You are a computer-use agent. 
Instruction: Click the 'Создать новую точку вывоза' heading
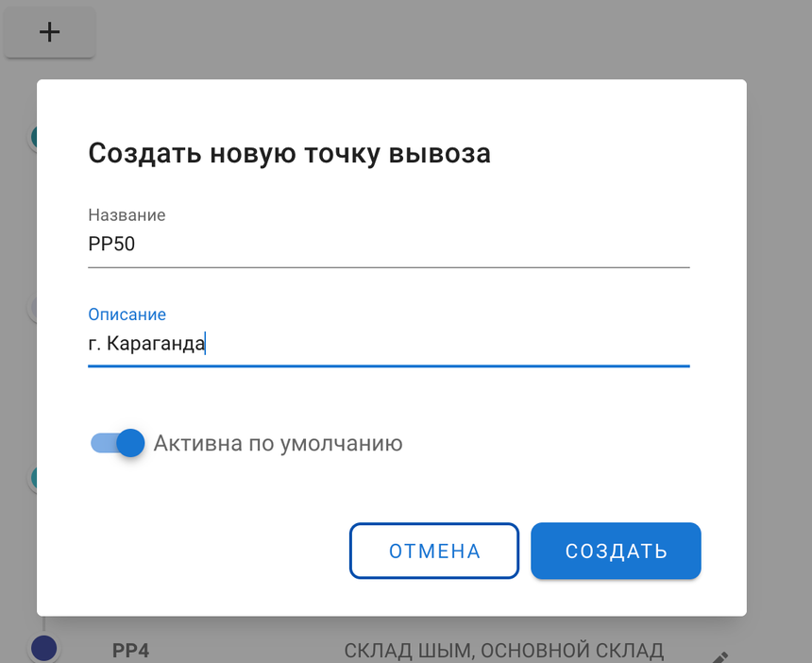pos(289,153)
